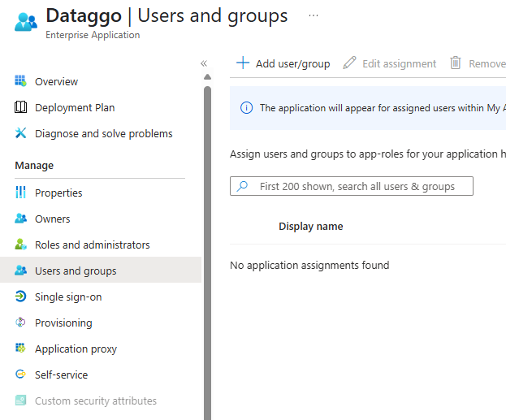The width and height of the screenshot is (506, 420).
Task: Click the Single sign-on arrow icon
Action: pyautogui.click(x=20, y=296)
